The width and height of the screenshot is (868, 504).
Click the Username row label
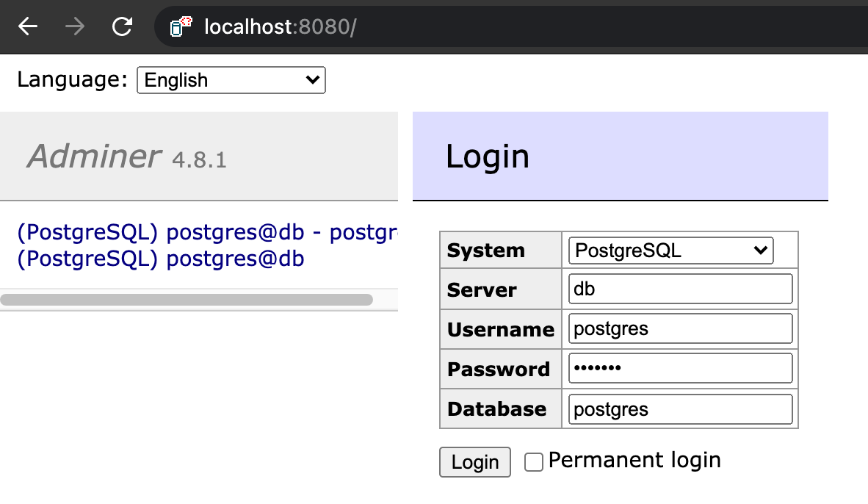tap(500, 330)
